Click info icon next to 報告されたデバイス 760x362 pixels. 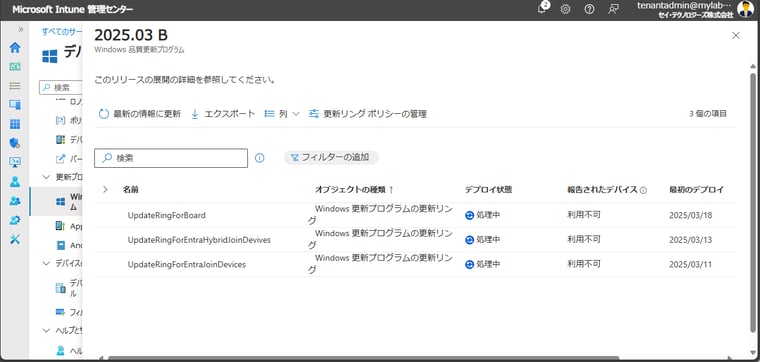tap(643, 190)
